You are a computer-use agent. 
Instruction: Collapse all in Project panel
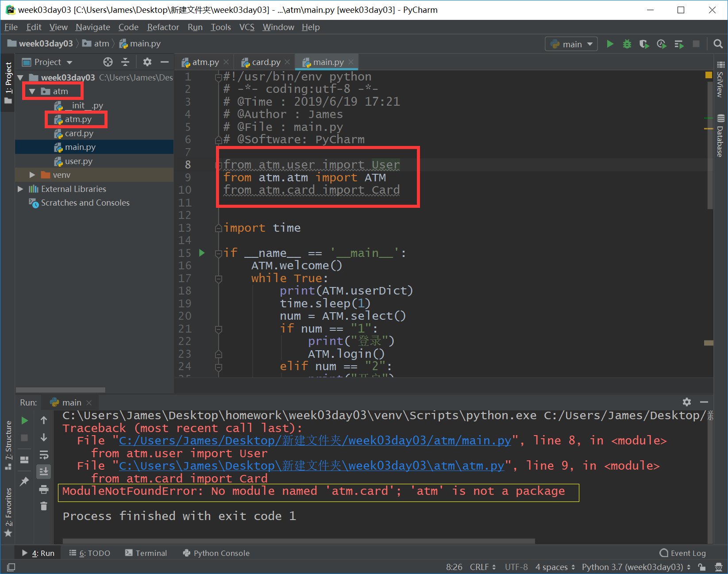125,62
